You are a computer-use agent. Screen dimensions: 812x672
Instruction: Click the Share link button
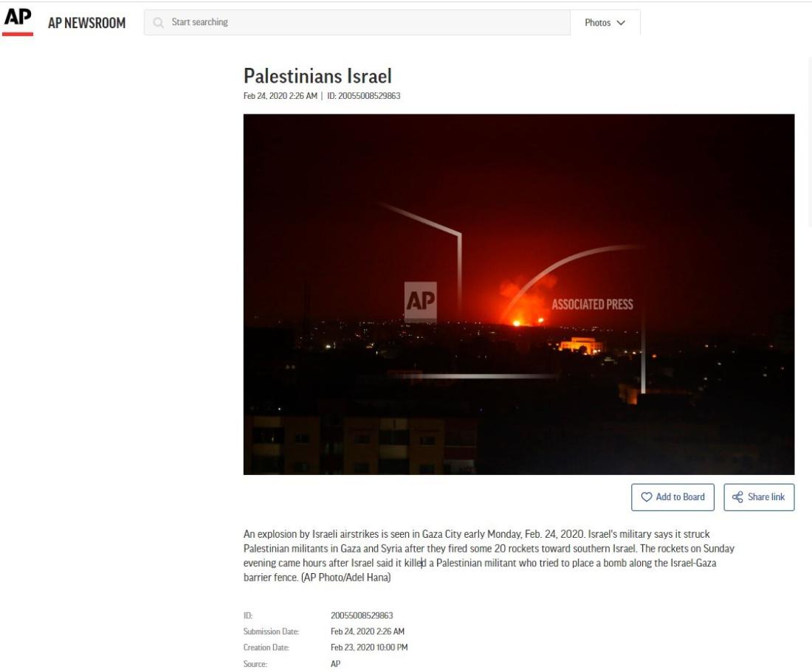759,497
